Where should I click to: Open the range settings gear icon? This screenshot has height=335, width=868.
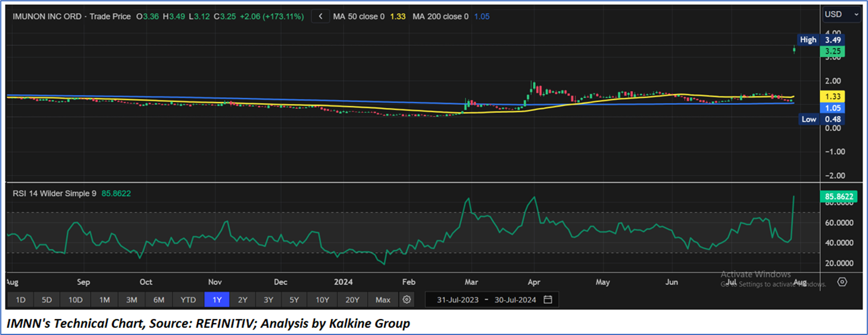[407, 299]
